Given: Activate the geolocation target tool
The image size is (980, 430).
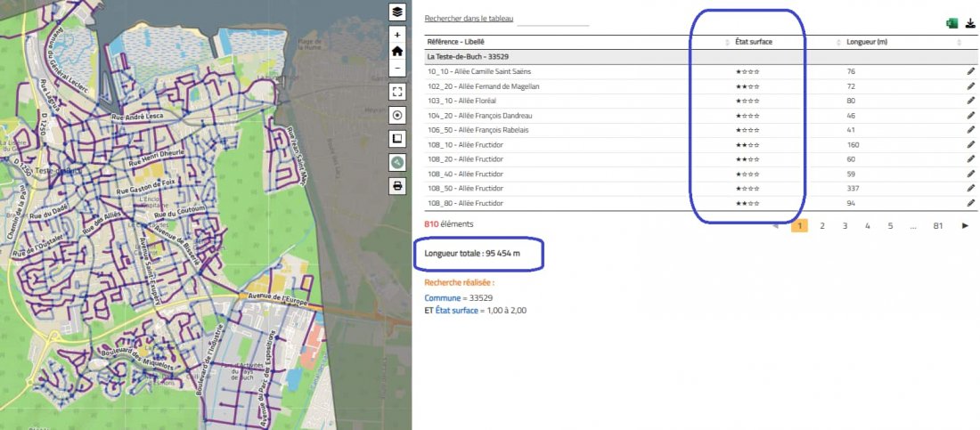Looking at the screenshot, I should 396,115.
